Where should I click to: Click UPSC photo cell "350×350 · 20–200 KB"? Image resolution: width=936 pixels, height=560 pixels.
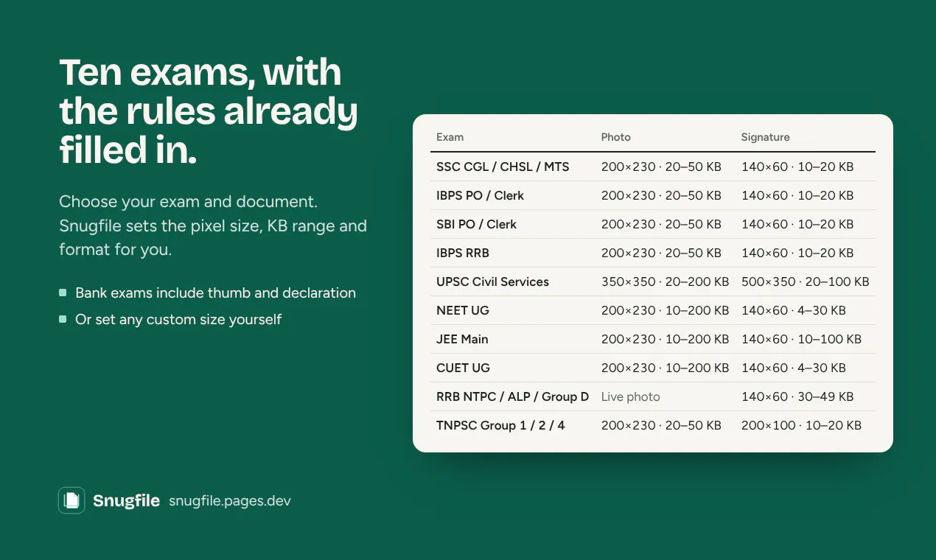(x=665, y=281)
